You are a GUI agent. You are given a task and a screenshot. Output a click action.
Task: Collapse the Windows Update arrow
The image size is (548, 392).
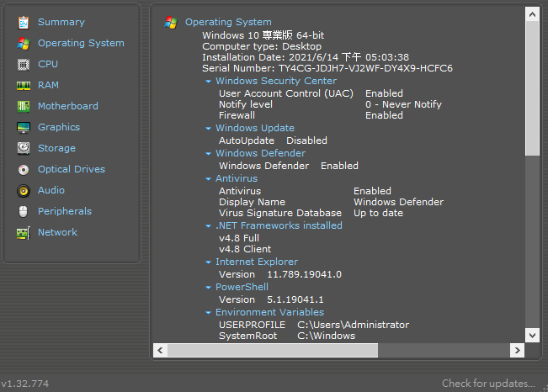[x=208, y=129]
